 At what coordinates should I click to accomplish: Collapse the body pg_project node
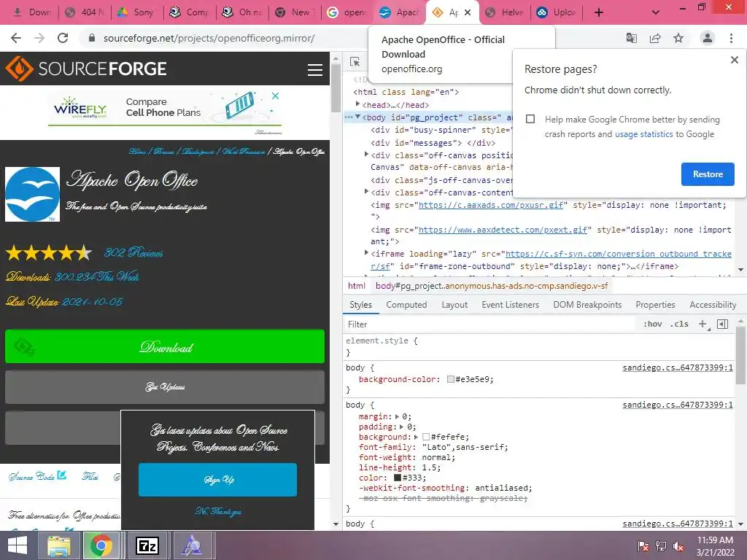click(x=357, y=117)
